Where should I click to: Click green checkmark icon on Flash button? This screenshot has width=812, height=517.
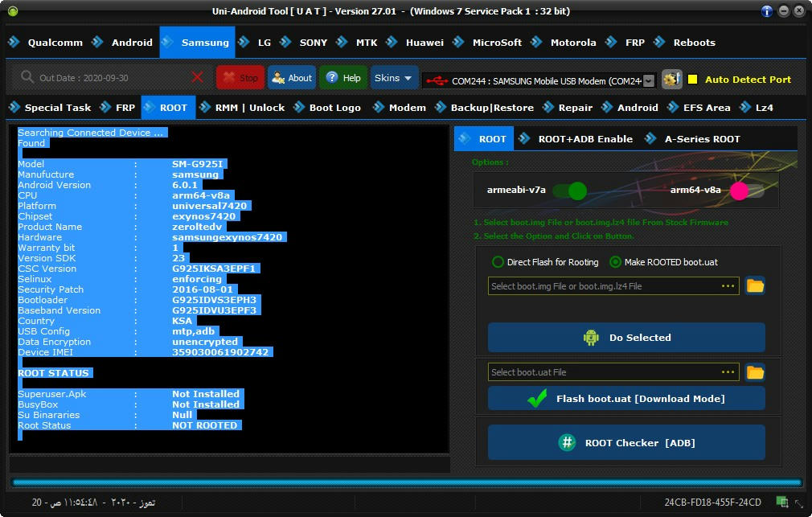coord(537,398)
